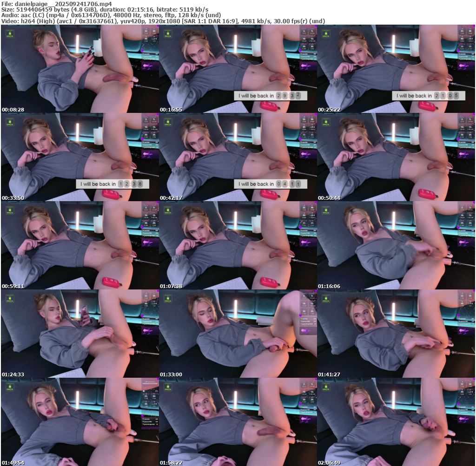Viewport: 476px width, 466px height.
Task: Pick the frame stamped 00:59:11
Action: [80, 245]
